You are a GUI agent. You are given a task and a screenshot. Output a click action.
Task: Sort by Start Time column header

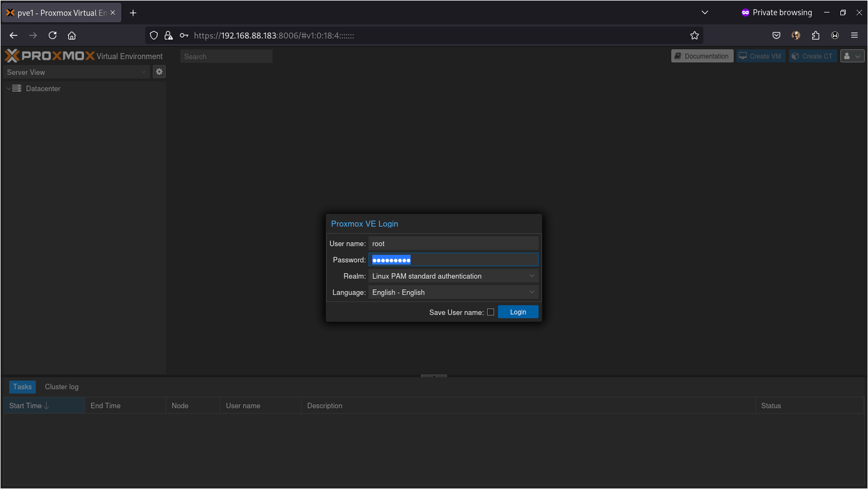[x=44, y=405]
